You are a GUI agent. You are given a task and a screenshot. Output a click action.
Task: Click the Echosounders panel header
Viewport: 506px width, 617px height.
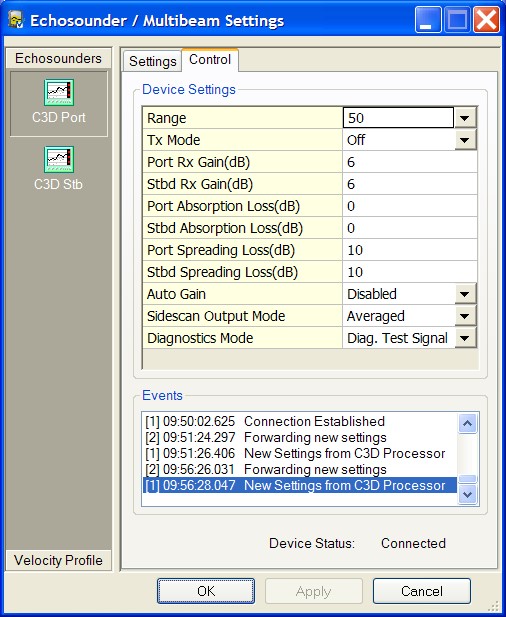coord(58,58)
